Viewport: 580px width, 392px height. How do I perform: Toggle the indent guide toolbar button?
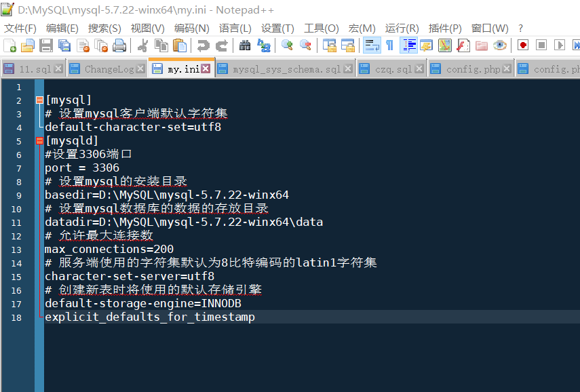[408, 45]
